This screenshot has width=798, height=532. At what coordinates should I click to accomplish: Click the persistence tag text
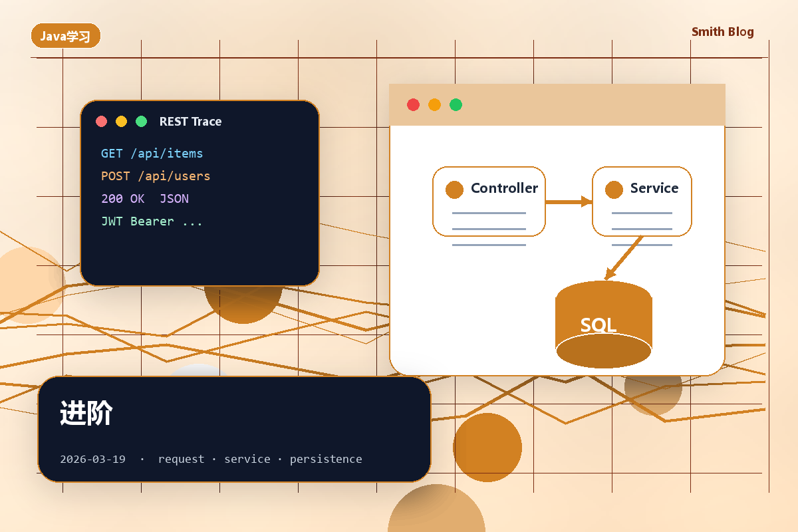pyautogui.click(x=326, y=460)
